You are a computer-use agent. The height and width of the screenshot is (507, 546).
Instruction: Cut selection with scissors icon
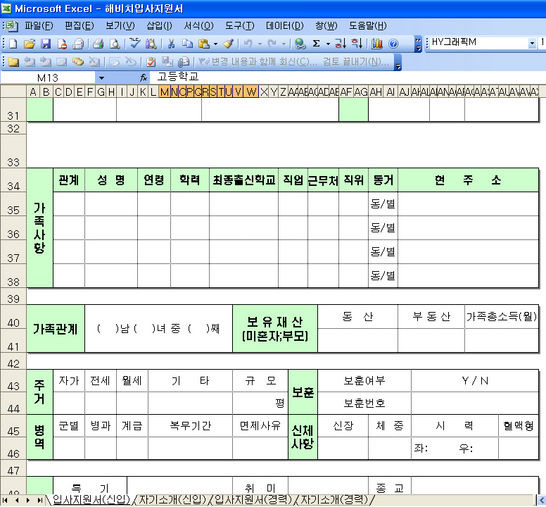171,44
